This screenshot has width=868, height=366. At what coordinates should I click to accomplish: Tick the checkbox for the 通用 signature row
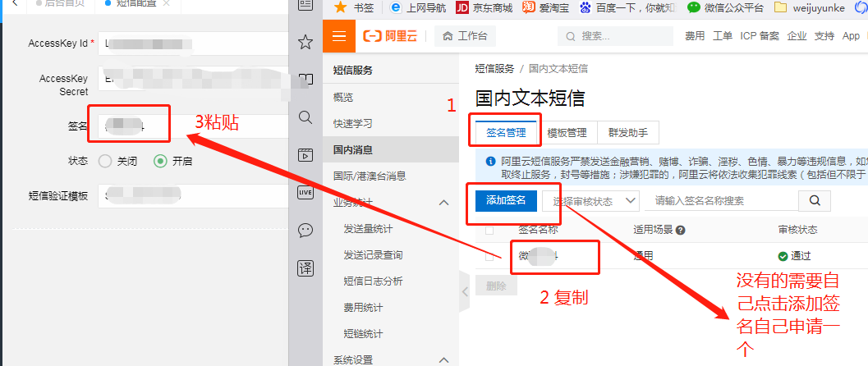489,257
